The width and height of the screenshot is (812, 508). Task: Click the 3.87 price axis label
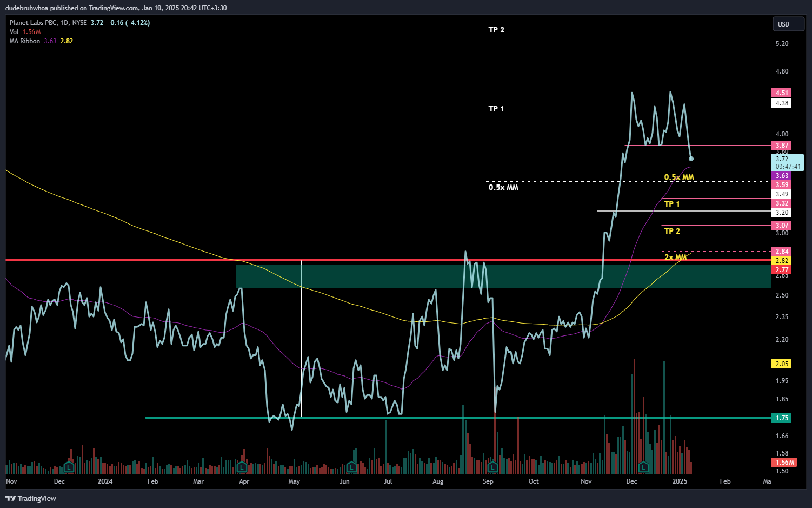pyautogui.click(x=782, y=146)
